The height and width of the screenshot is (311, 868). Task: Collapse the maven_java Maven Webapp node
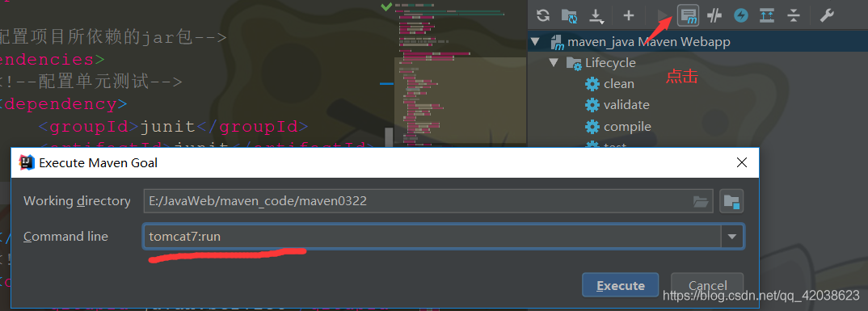pyautogui.click(x=535, y=41)
